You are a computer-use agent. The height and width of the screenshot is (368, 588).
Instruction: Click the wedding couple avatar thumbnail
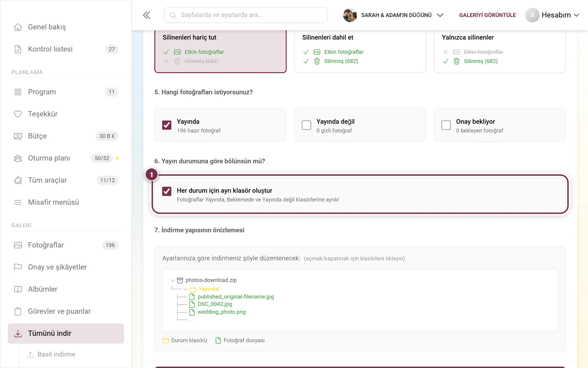350,15
